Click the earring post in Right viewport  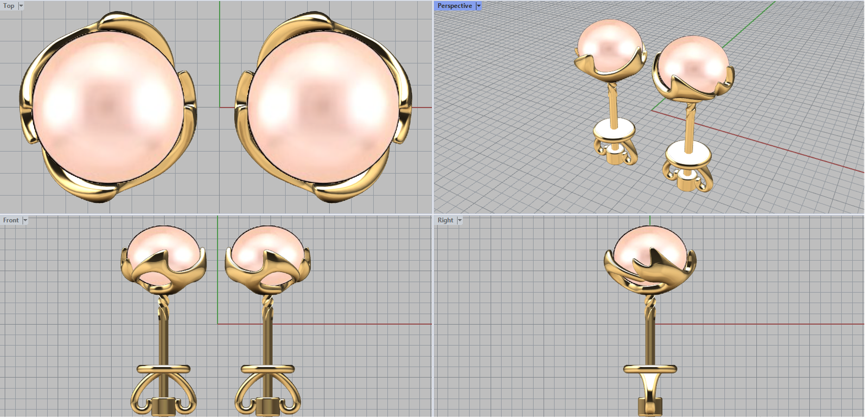click(x=650, y=337)
